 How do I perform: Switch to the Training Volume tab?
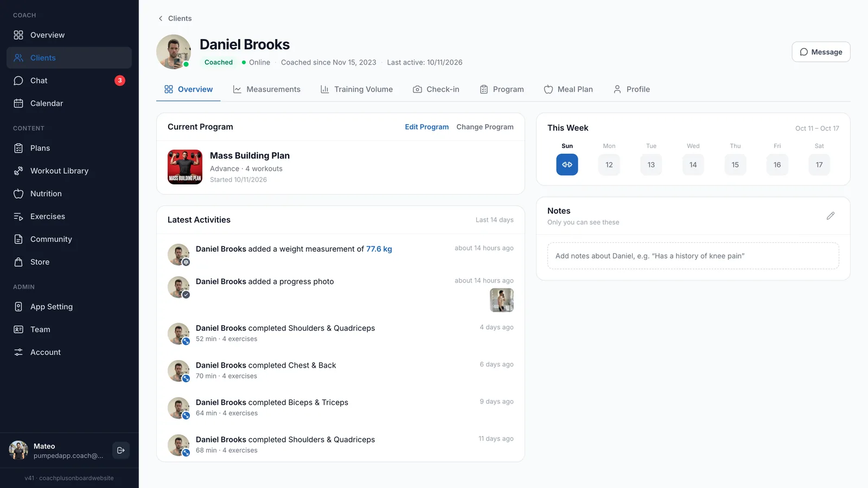[356, 89]
